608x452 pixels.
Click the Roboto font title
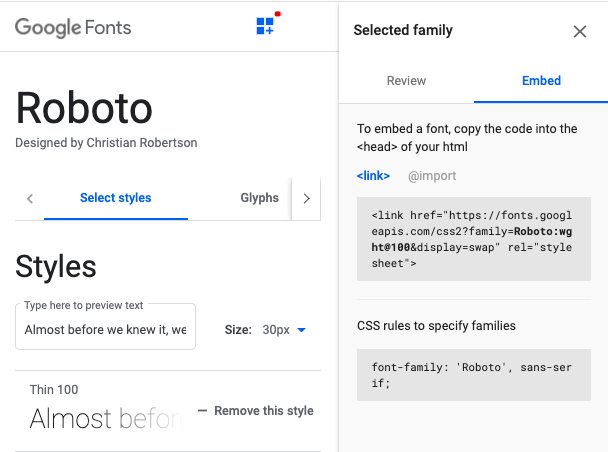[84, 108]
